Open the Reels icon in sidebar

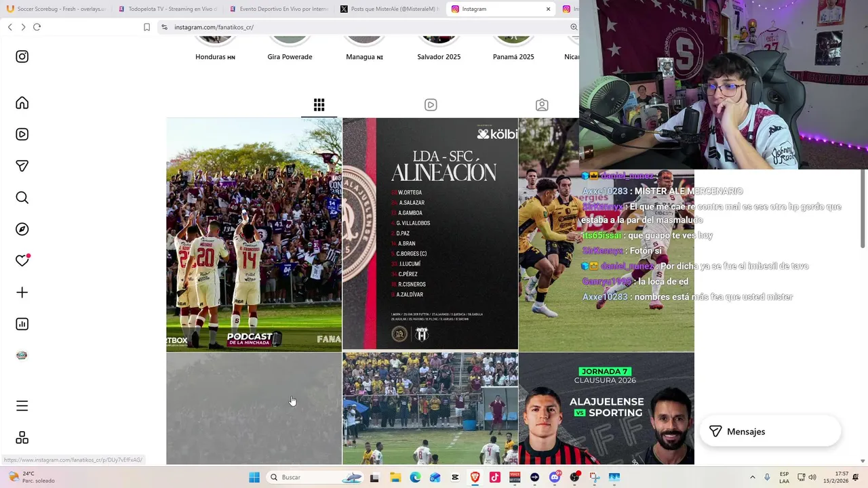(x=22, y=134)
